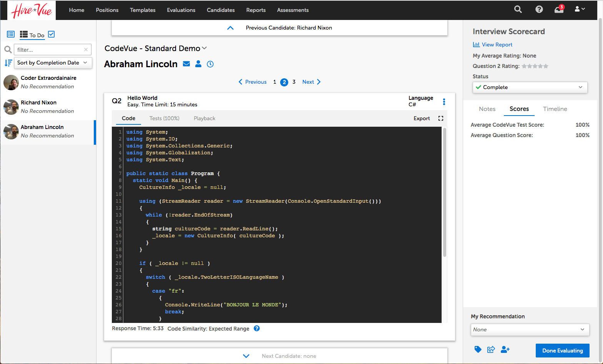Open the inbox notifications icon
Image resolution: width=603 pixels, height=364 pixels.
559,9
